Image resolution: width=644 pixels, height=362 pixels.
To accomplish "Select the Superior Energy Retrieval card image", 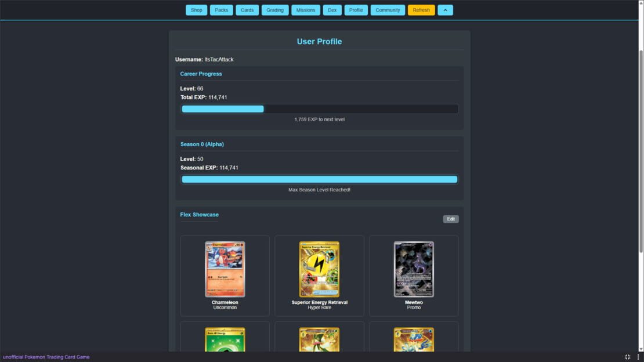I will (320, 269).
